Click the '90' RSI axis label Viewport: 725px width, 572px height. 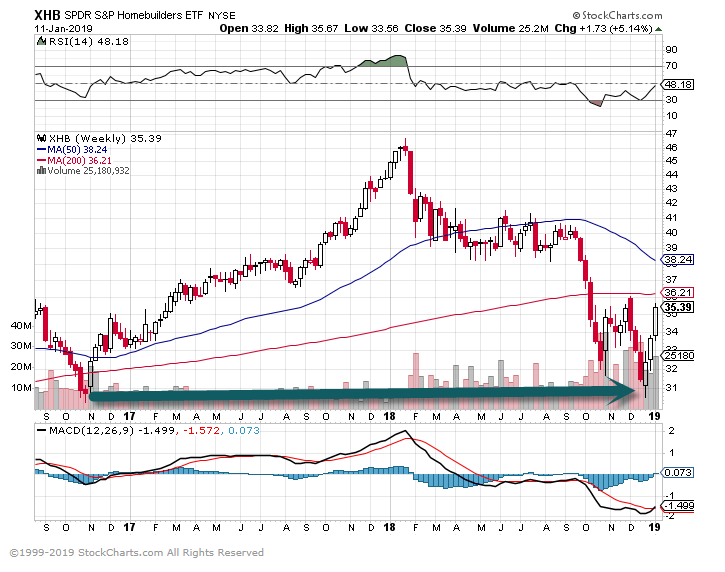click(x=671, y=50)
